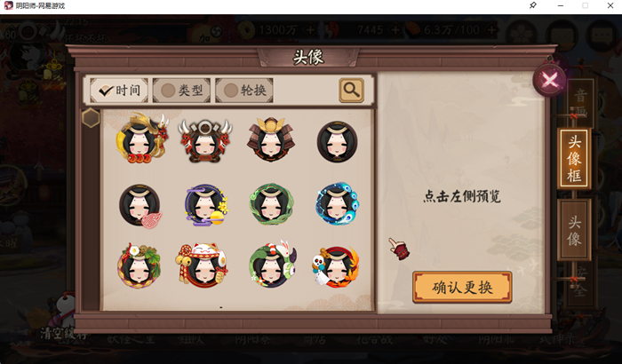Click the hexagon marker on scroll bar
The image size is (622, 364).
point(91,118)
